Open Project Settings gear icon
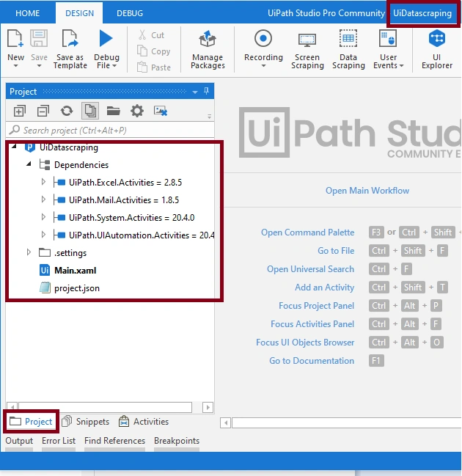 pyautogui.click(x=137, y=111)
